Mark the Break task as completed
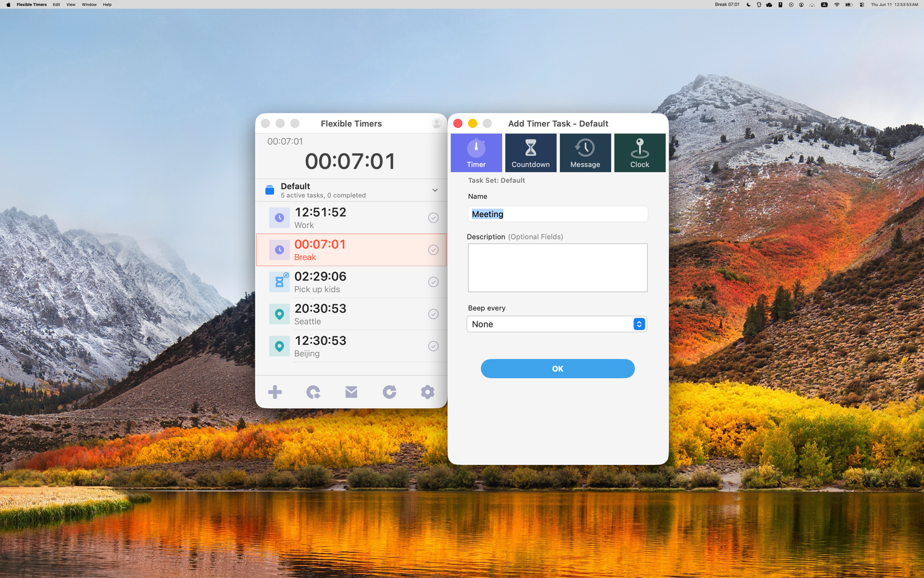The image size is (924, 578). [x=433, y=250]
